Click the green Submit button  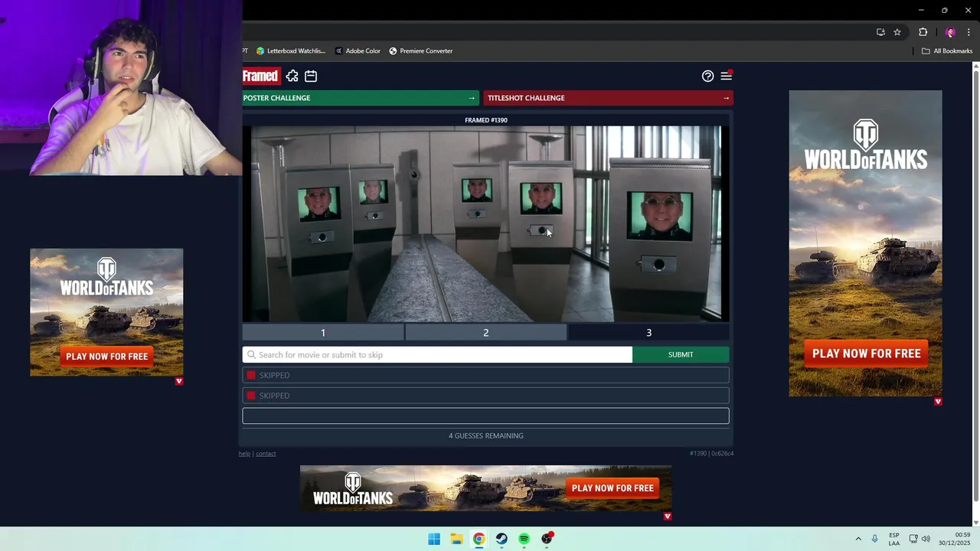point(681,354)
